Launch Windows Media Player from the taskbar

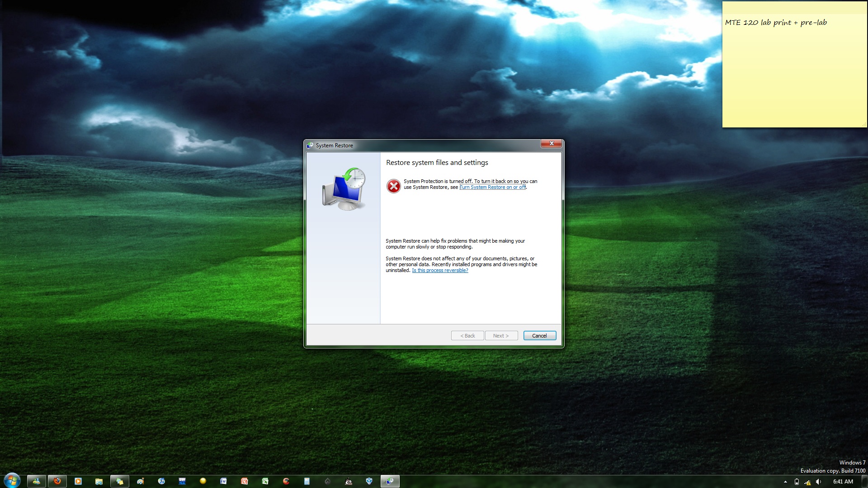tap(78, 481)
